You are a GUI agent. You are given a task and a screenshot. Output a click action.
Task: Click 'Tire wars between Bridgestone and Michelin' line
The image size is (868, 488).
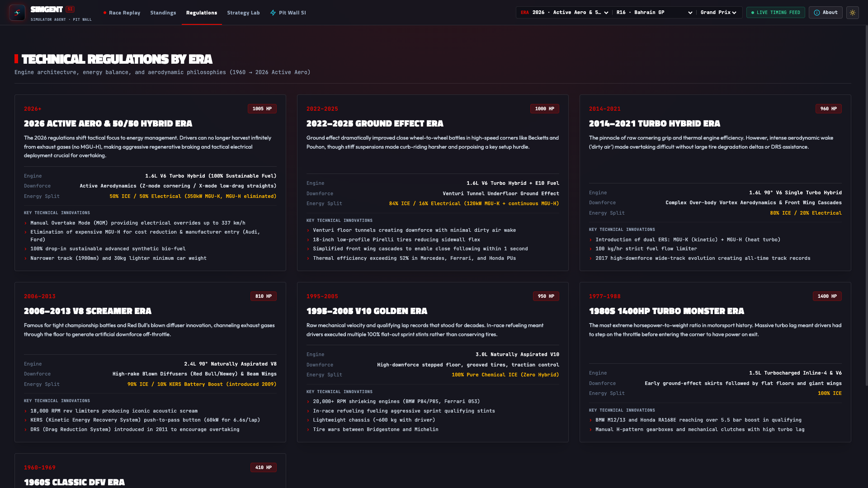(375, 430)
